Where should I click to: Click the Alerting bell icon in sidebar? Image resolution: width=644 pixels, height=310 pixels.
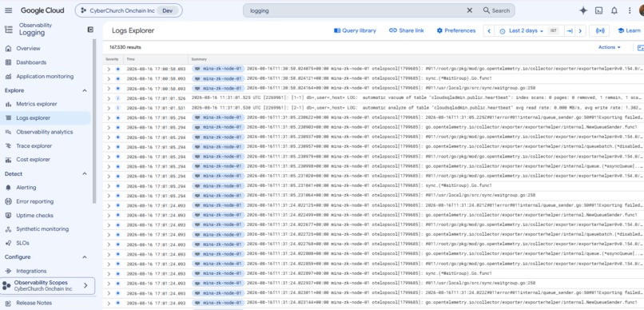[8, 187]
